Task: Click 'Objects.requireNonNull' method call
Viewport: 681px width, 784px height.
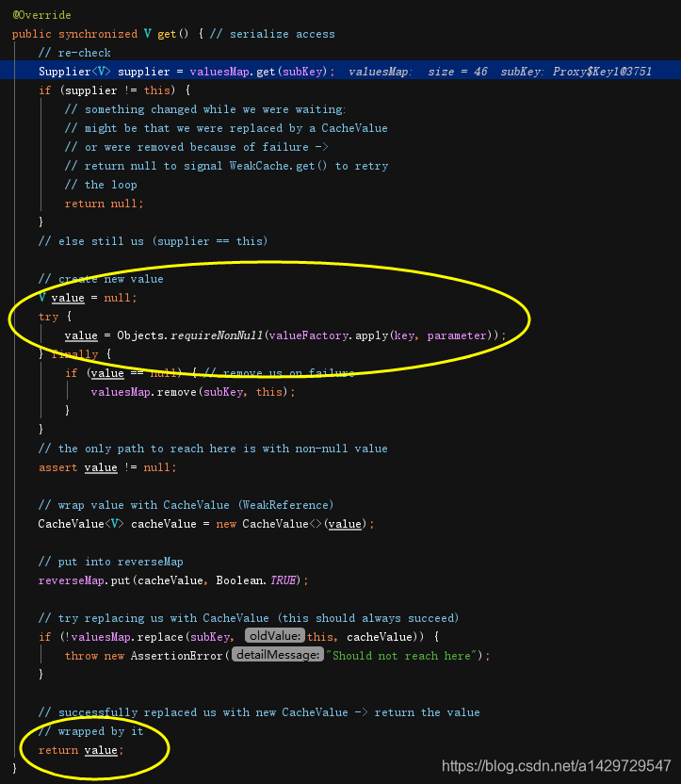Action: [190, 335]
